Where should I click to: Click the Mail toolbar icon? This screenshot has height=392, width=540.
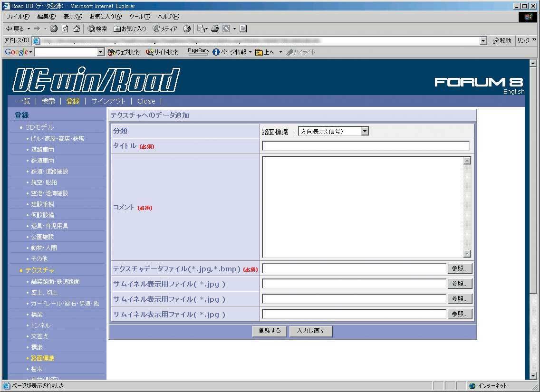click(201, 29)
